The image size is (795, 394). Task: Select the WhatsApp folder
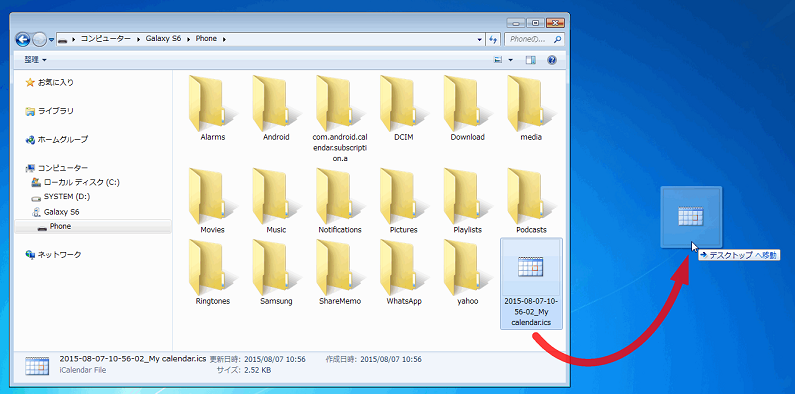pyautogui.click(x=404, y=273)
